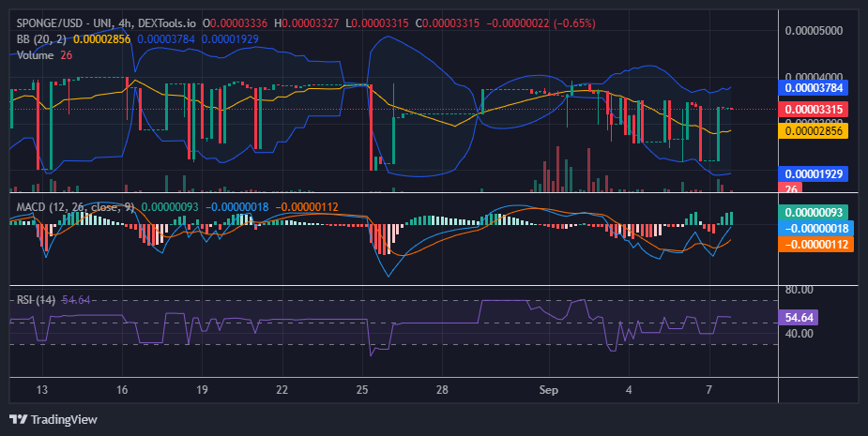868x436 pixels.
Task: Click date label 4 on time axis
Action: (x=629, y=389)
